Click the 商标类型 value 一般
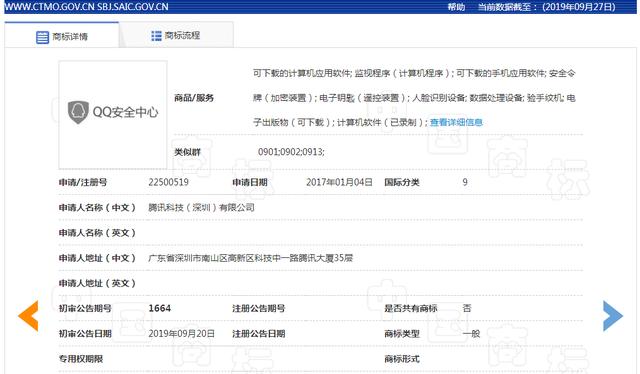The width and height of the screenshot is (640, 374). (471, 334)
